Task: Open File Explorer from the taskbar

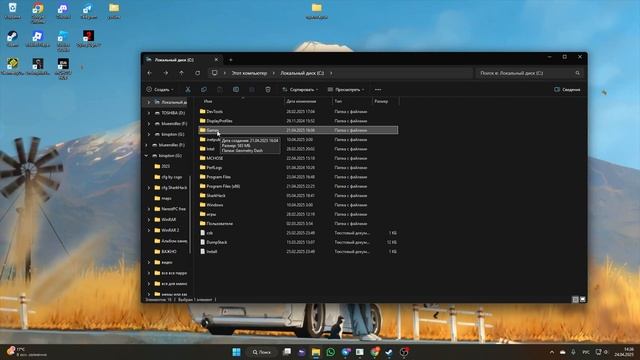Action: 316,352
